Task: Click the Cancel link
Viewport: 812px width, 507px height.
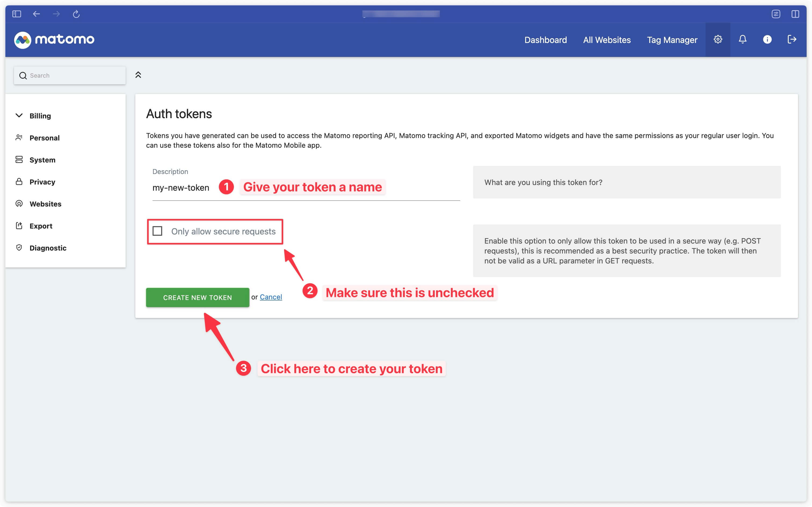Action: pos(270,297)
